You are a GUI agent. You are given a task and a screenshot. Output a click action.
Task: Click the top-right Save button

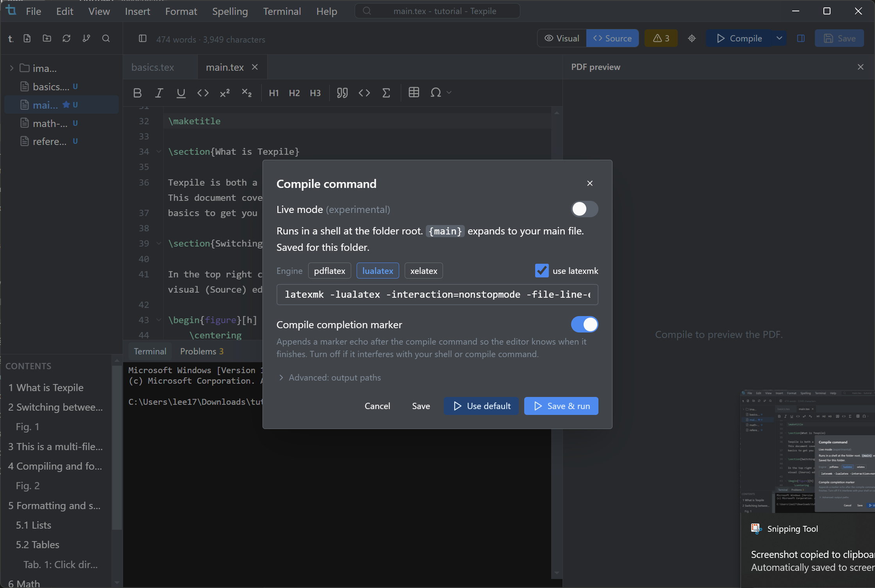click(x=839, y=38)
